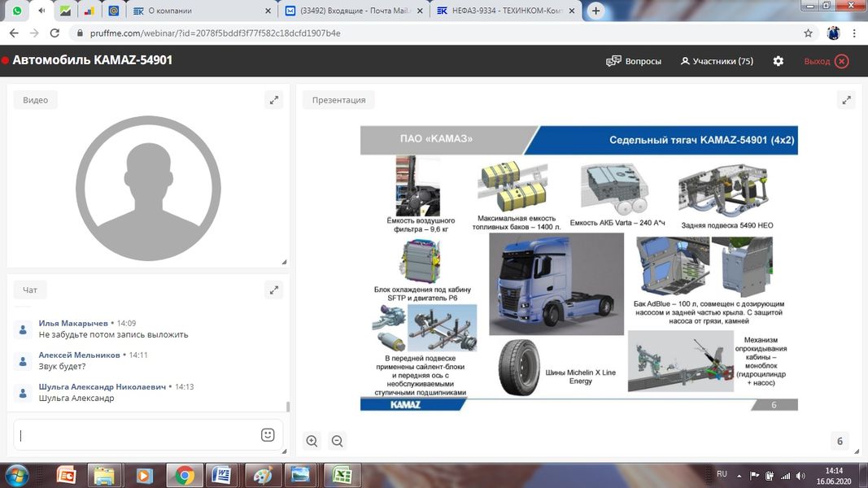868x488 pixels.
Task: Open the system volume control
Action: 800,476
